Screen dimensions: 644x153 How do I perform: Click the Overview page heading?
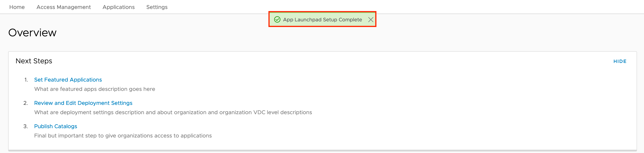(32, 33)
